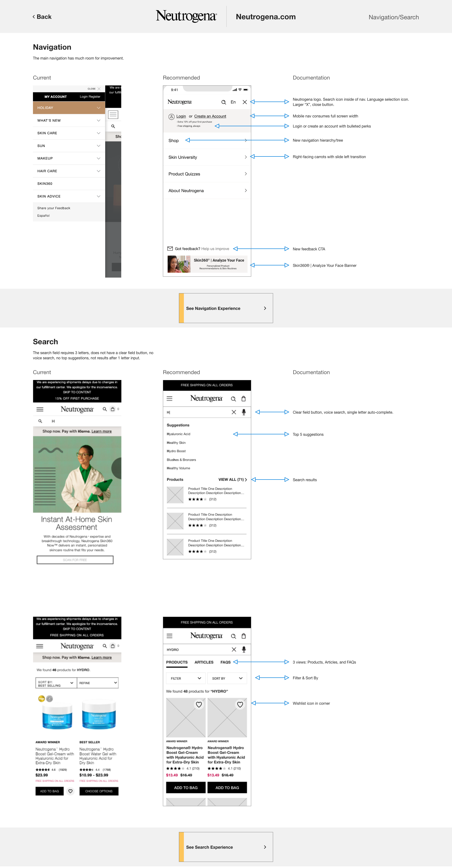Open hamburger menu in recommended Suggestions mockup
Screen dimensions: 452x868
pos(169,399)
